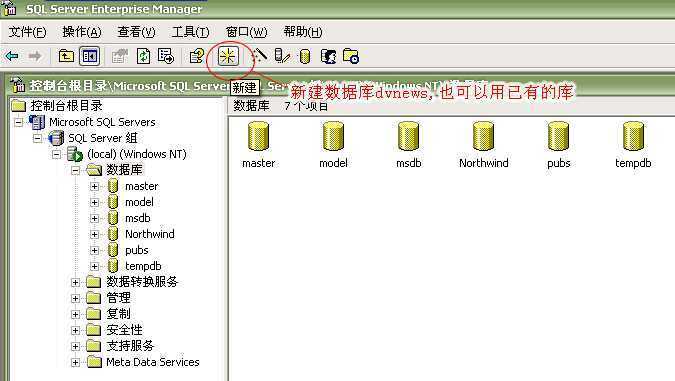
Task: Collapse the SQL Server 组 node
Action: click(38, 138)
